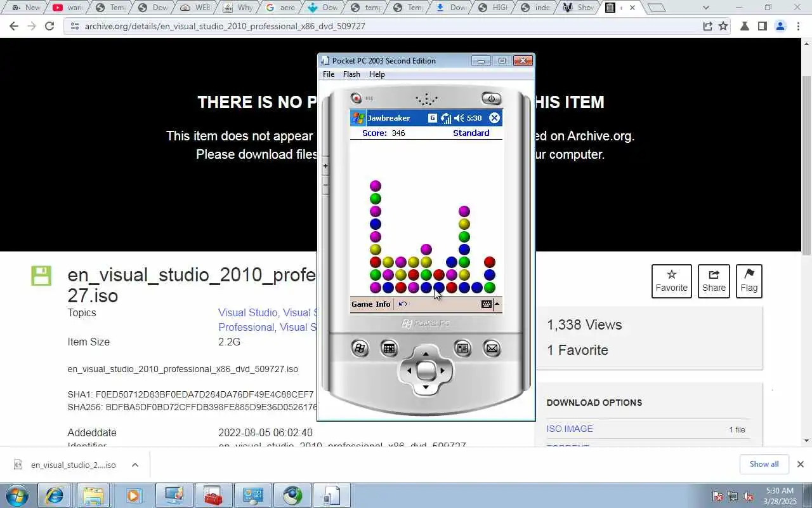The width and height of the screenshot is (812, 508).
Task: Switch to the YouTube tab
Action: (x=69, y=8)
